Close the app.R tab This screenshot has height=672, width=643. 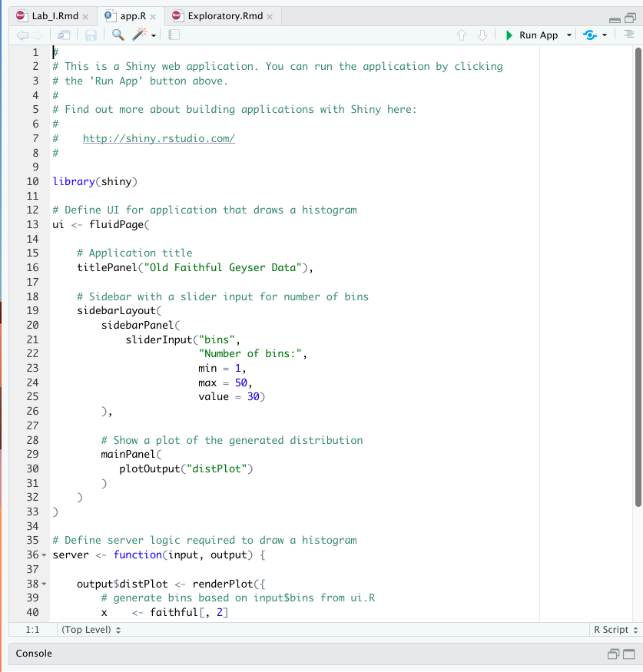pyautogui.click(x=153, y=17)
